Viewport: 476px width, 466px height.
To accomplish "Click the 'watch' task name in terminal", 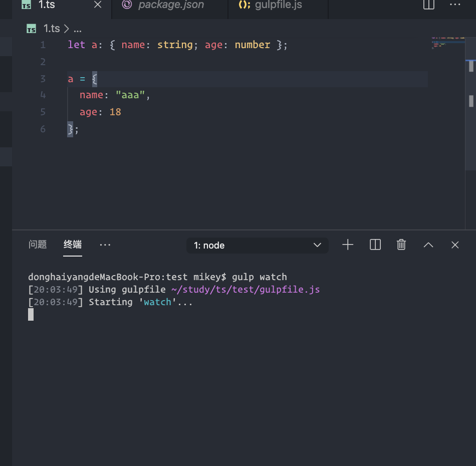I will pos(157,302).
